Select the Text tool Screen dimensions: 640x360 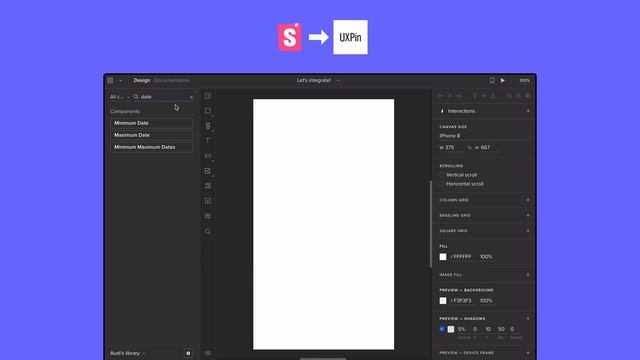(x=208, y=140)
